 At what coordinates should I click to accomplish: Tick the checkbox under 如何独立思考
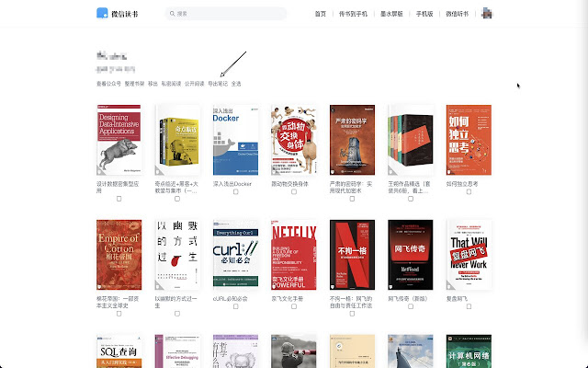point(469,192)
